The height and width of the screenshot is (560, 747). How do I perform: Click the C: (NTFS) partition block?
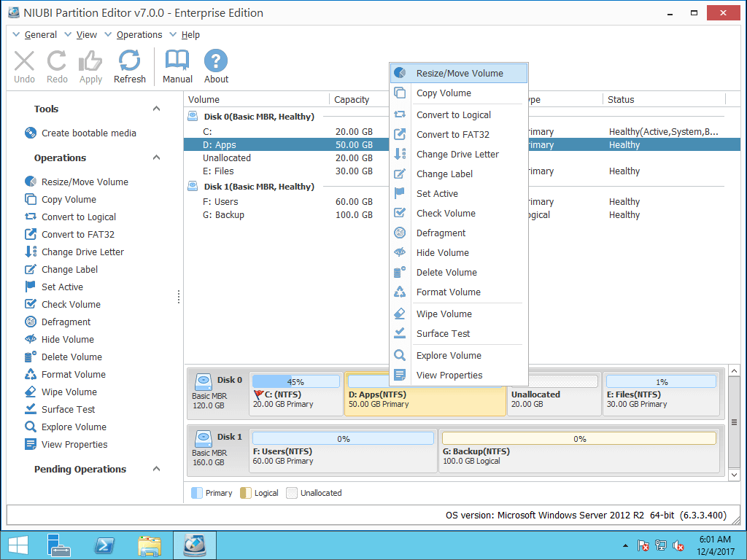[296, 394]
